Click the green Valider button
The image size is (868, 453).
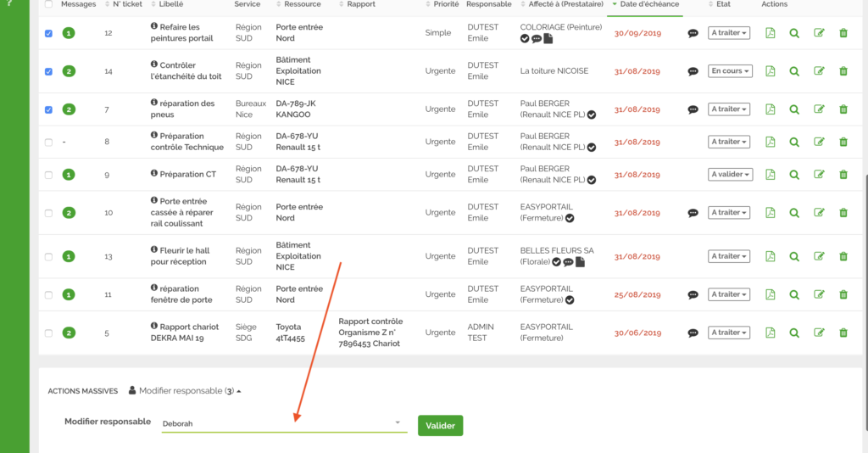tap(440, 426)
